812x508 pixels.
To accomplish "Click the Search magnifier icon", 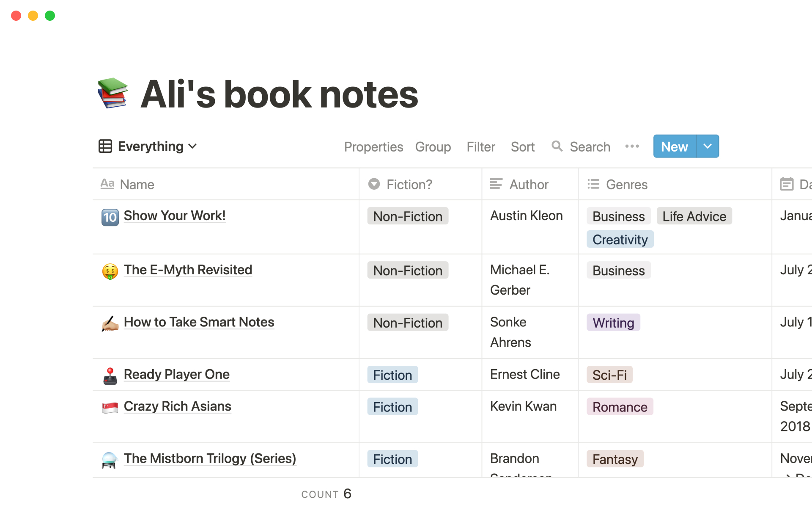I will point(556,146).
